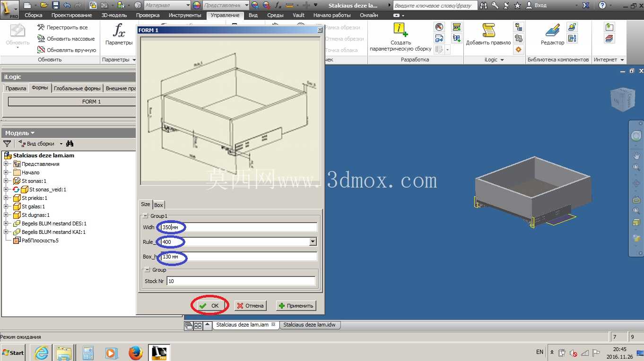Click the undo arrow in quick access toolbar

point(67,5)
